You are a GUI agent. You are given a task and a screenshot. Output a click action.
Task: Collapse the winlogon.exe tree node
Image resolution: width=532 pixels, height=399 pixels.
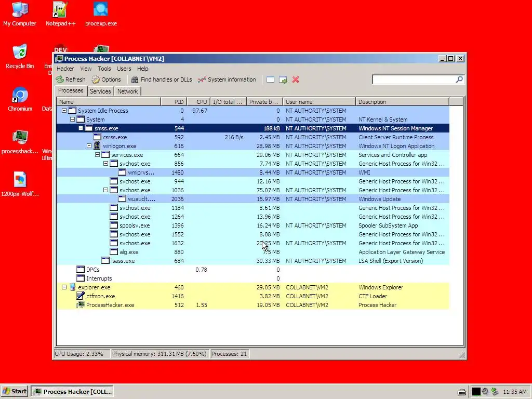89,146
